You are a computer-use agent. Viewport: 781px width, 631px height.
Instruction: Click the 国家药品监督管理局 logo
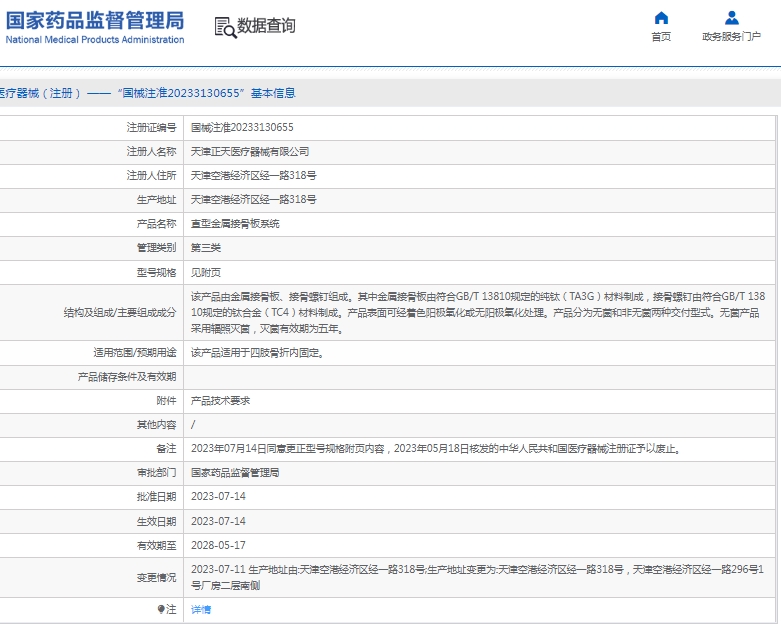point(95,21)
